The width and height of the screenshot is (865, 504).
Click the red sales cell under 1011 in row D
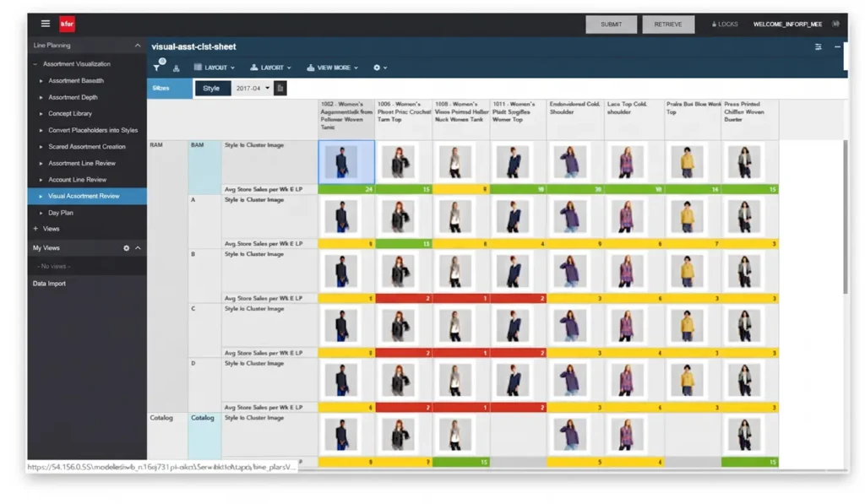coord(519,408)
